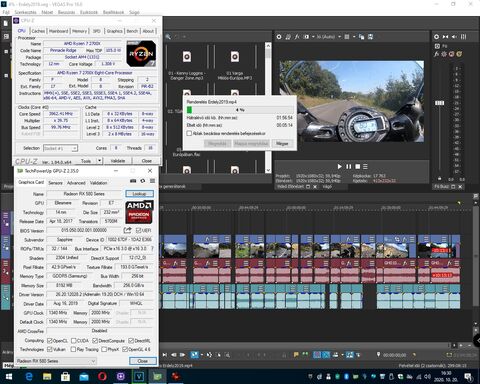Viewport: 480px width, 384px height.
Task: Click save snapshot to file icon
Action: point(370,37)
